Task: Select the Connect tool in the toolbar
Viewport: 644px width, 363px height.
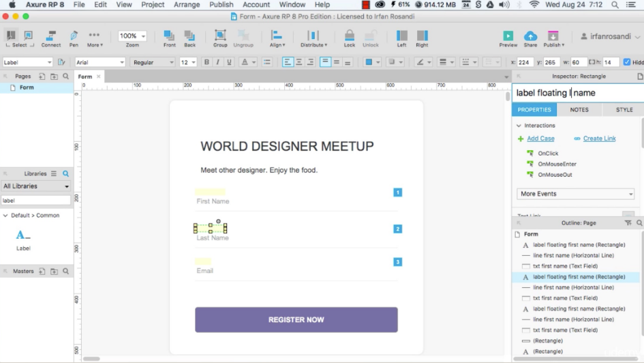Action: (x=50, y=36)
